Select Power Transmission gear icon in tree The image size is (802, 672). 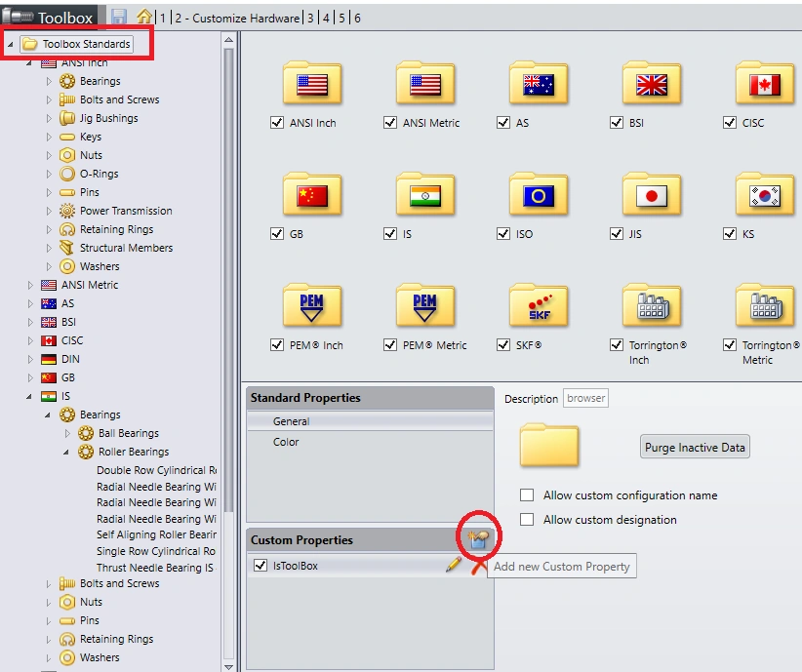tap(67, 211)
